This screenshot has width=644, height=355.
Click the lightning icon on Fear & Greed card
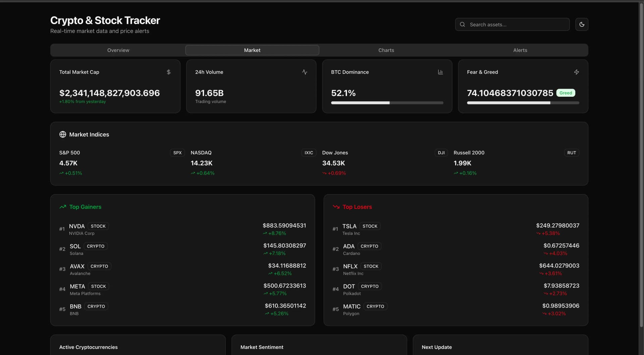click(x=577, y=72)
